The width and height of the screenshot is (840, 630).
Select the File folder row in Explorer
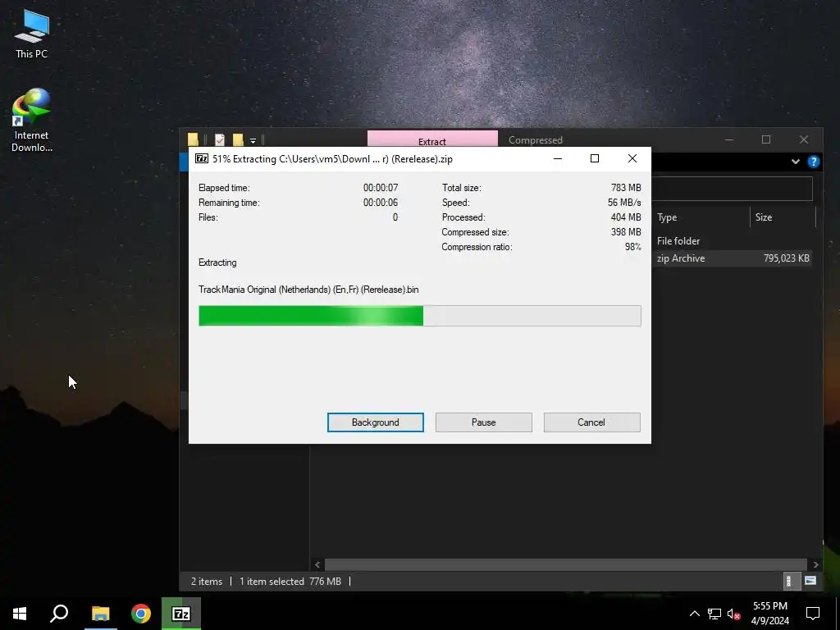(x=732, y=241)
